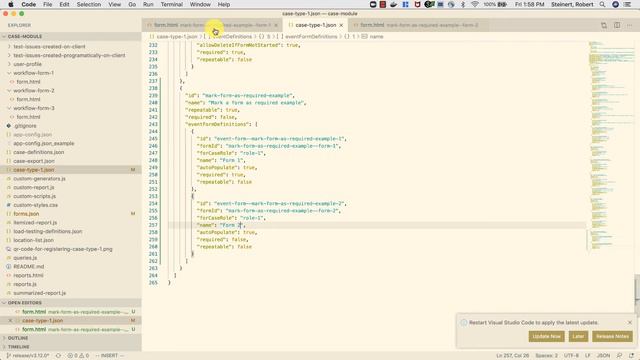Open the Edit menu
Screen dimensions: 640x360
64,4
